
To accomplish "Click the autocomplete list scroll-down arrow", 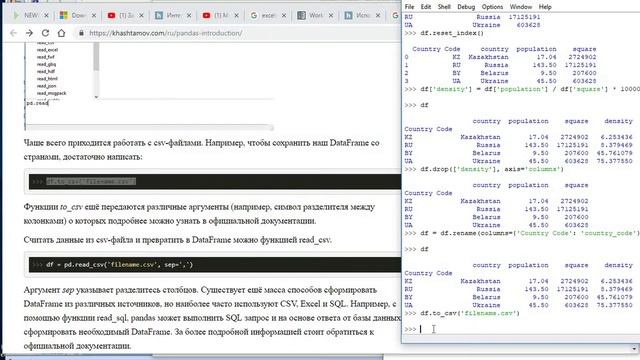I will tap(96, 97).
